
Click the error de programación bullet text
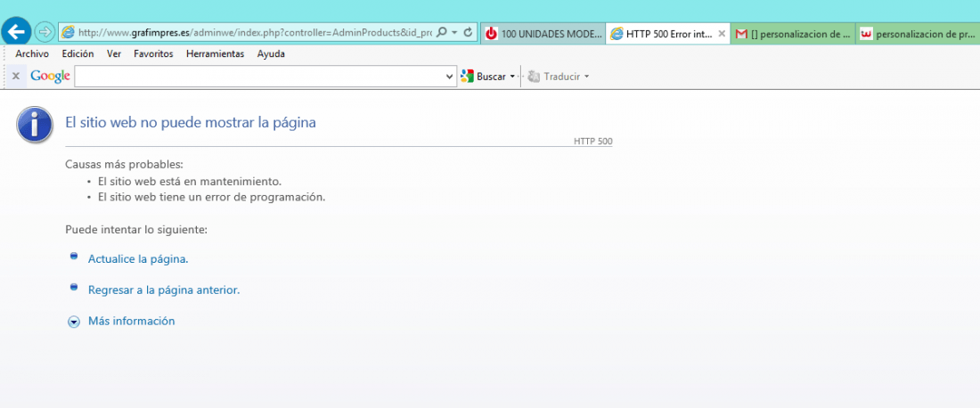coord(212,198)
